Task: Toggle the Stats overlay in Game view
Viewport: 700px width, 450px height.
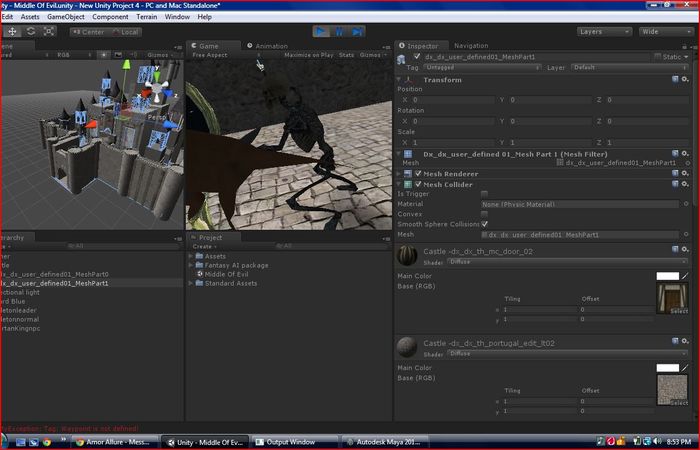Action: click(x=346, y=55)
